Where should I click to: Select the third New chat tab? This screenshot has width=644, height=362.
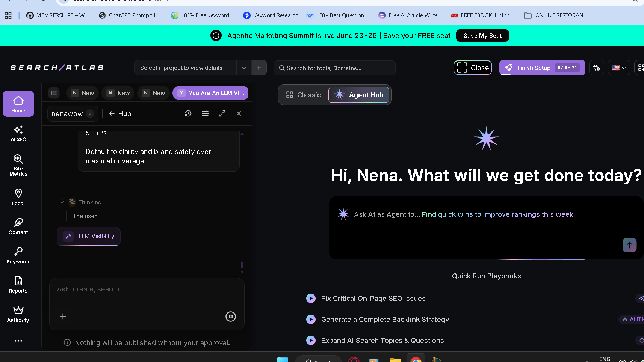click(x=154, y=93)
